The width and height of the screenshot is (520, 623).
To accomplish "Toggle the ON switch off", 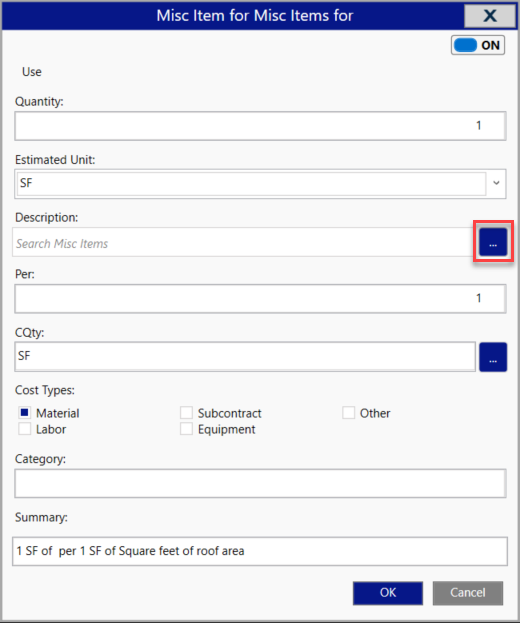I will [477, 45].
